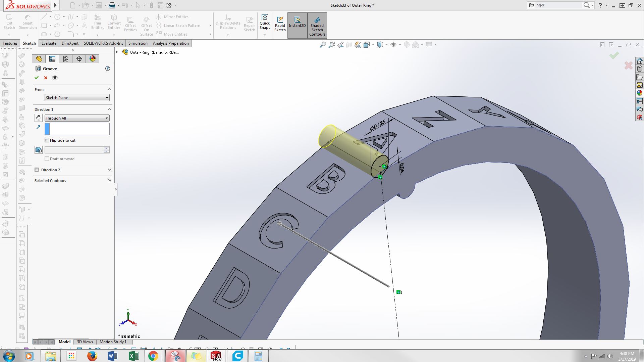
Task: Open the DimXpert tab
Action: [x=70, y=43]
